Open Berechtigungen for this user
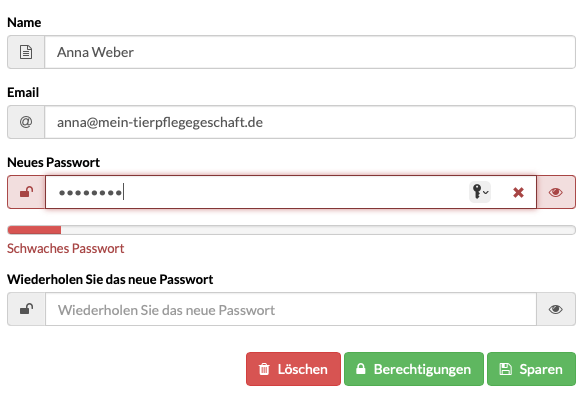586x397 pixels. tap(414, 369)
